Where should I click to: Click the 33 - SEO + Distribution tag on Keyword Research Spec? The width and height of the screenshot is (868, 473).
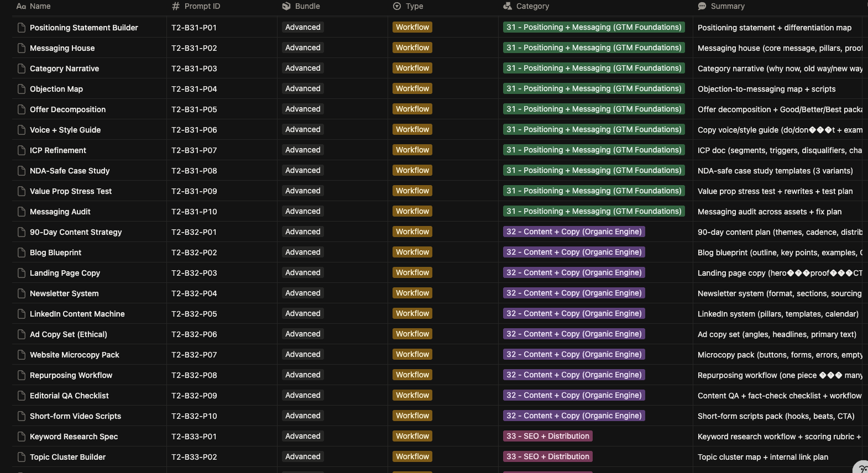click(x=547, y=436)
